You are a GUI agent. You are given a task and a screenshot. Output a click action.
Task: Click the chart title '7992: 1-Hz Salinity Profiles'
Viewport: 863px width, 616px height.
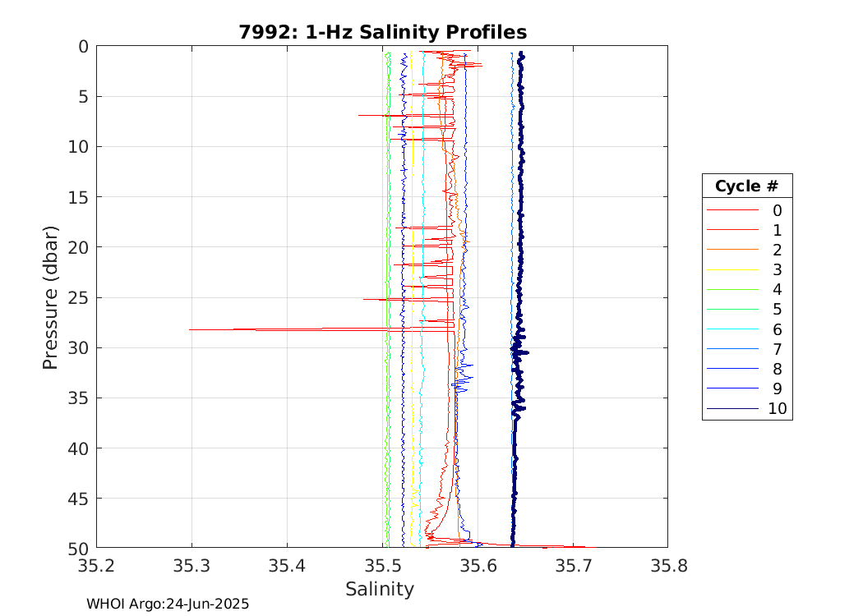[382, 32]
